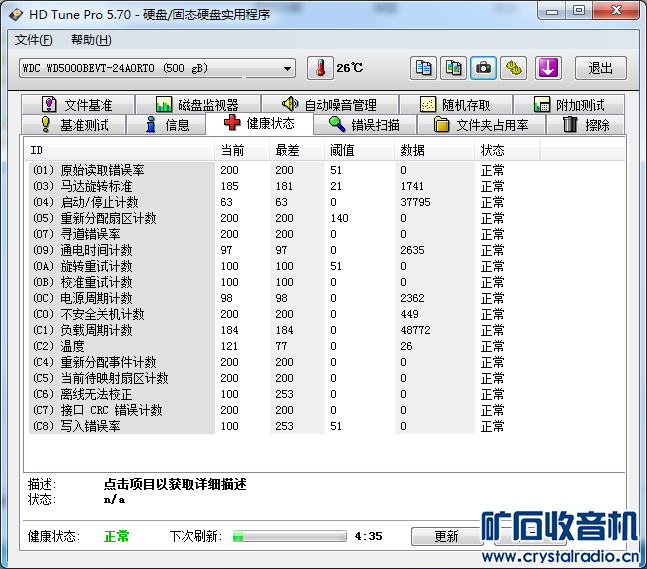The image size is (647, 569).
Task: Switch to the 擦除 tab
Action: pyautogui.click(x=586, y=125)
